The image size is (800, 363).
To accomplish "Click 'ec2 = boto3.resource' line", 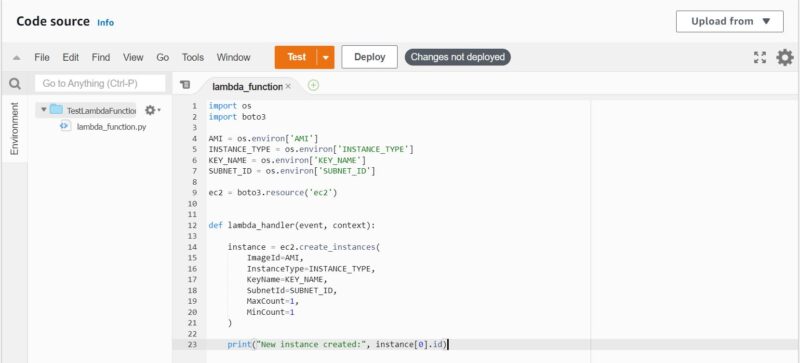I will pyautogui.click(x=273, y=192).
